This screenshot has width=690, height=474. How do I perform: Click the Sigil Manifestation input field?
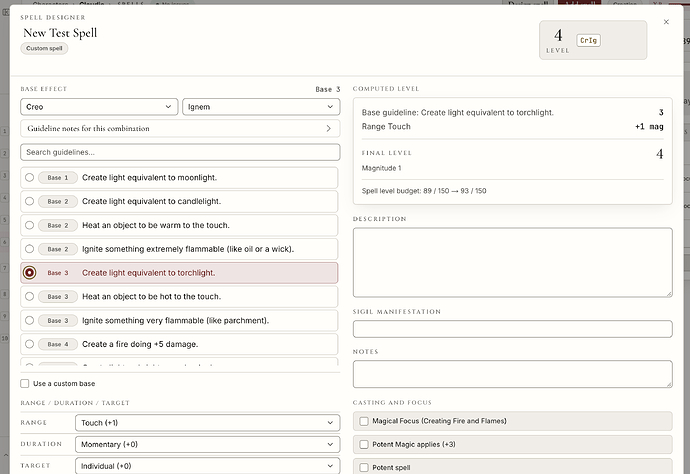512,329
